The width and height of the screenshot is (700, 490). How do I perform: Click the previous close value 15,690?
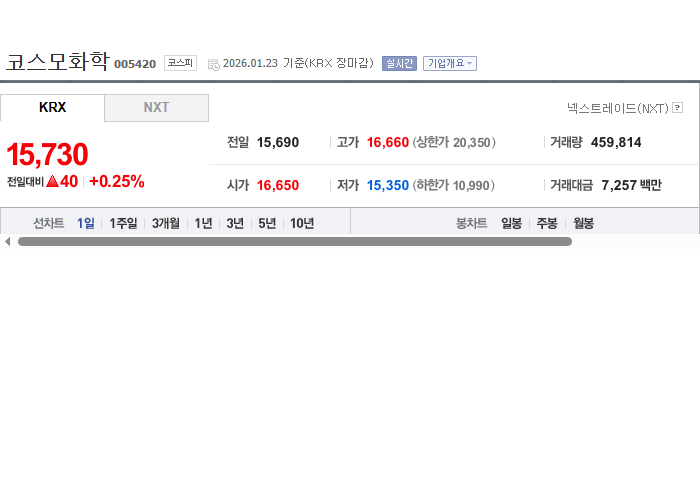tap(278, 142)
